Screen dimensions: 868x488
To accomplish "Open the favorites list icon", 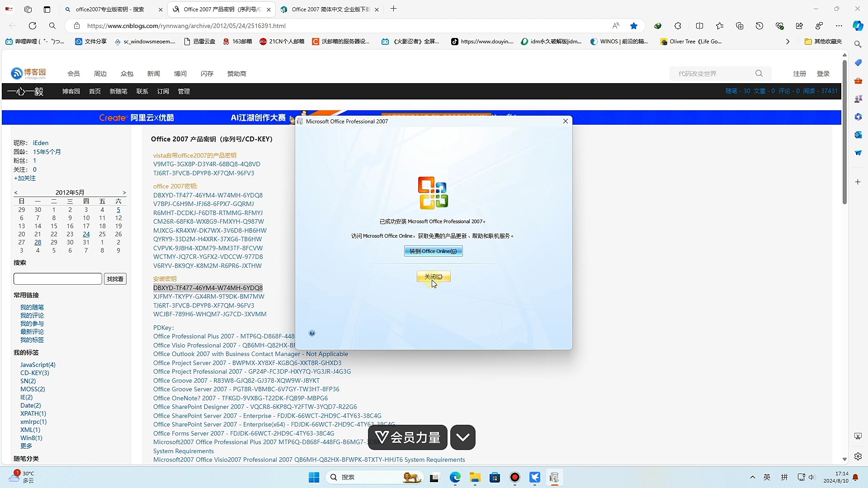I will coord(720,26).
